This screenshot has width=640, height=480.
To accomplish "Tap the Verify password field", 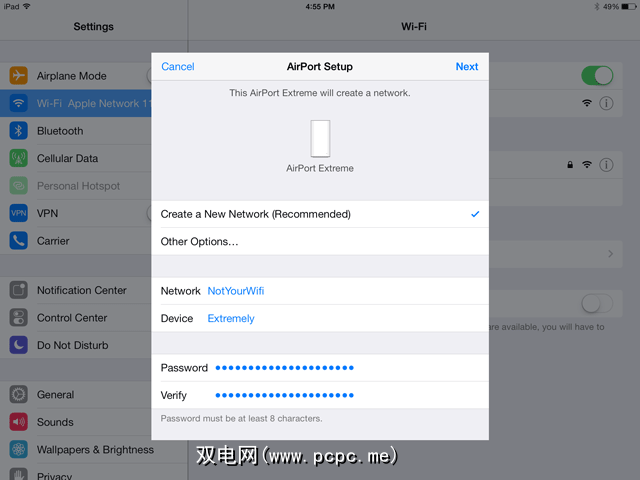I will click(x=320, y=395).
